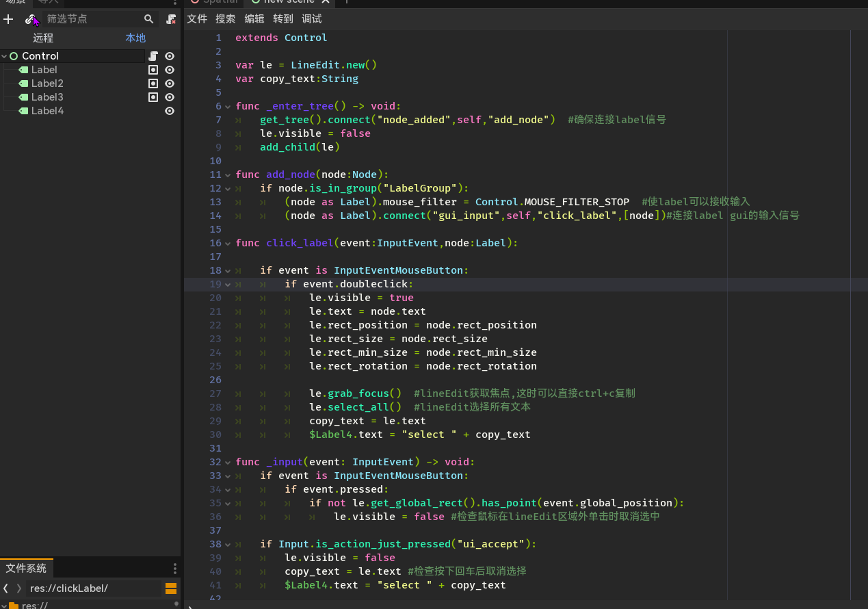Open the script attached to Control node
Image resolution: width=868 pixels, height=609 pixels.
[153, 56]
